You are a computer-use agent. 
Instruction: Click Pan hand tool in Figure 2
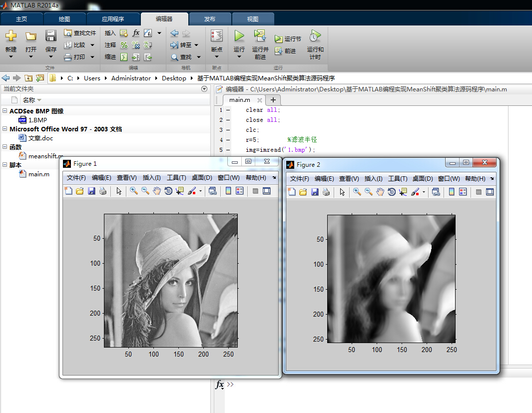380,192
